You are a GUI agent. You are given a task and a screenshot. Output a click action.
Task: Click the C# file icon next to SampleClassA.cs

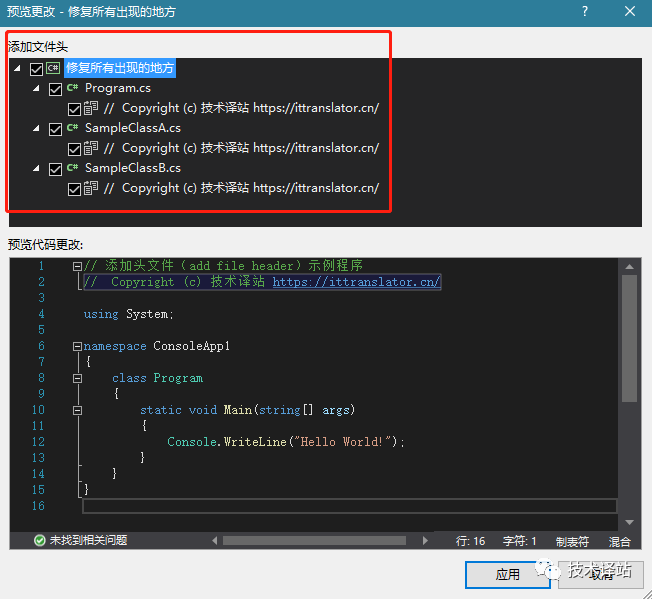[x=72, y=127]
